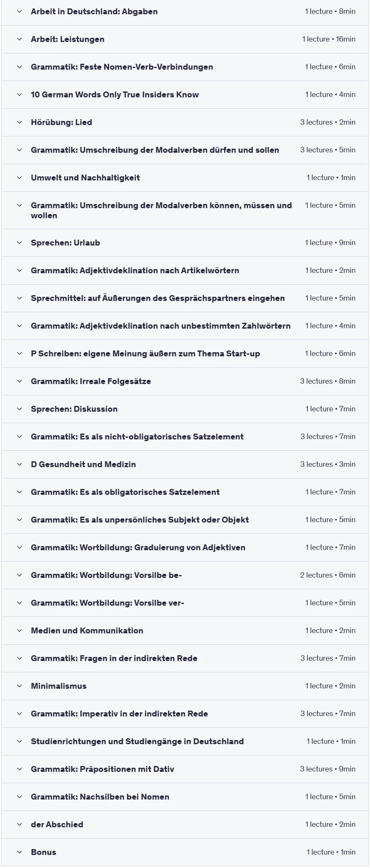Image resolution: width=370 pixels, height=868 pixels.
Task: Open the der Abschied section
Action: coord(185,825)
